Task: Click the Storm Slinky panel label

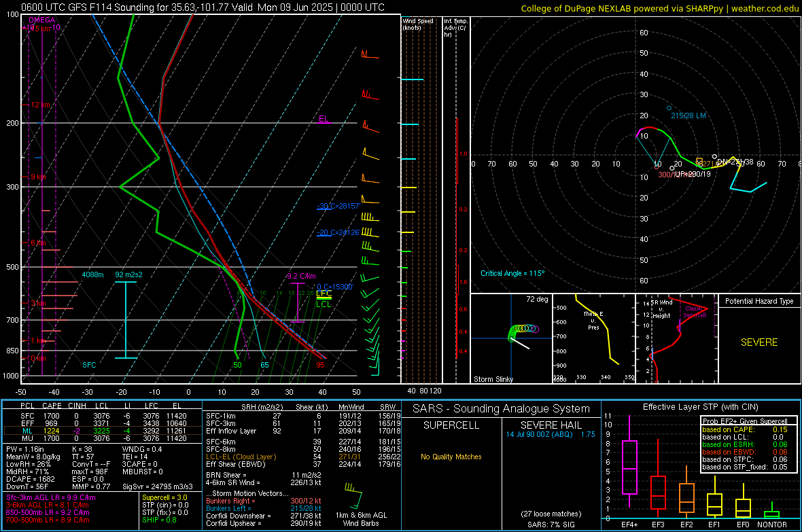Action: pyautogui.click(x=493, y=379)
